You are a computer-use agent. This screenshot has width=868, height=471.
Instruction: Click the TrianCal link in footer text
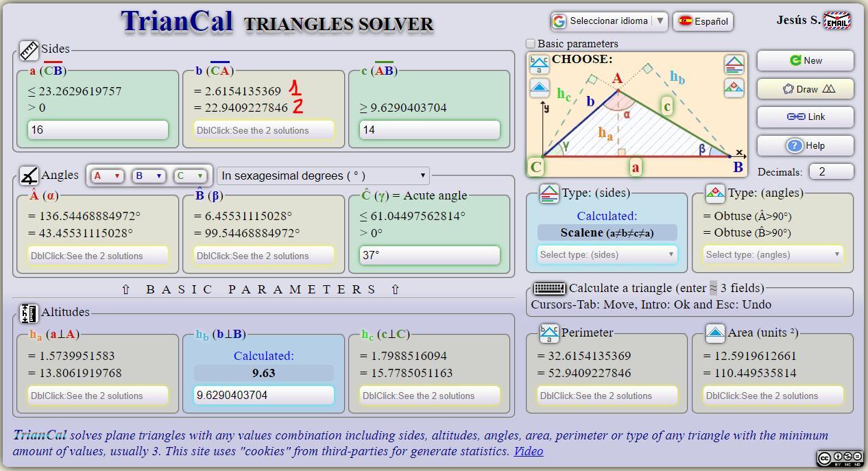[40, 435]
